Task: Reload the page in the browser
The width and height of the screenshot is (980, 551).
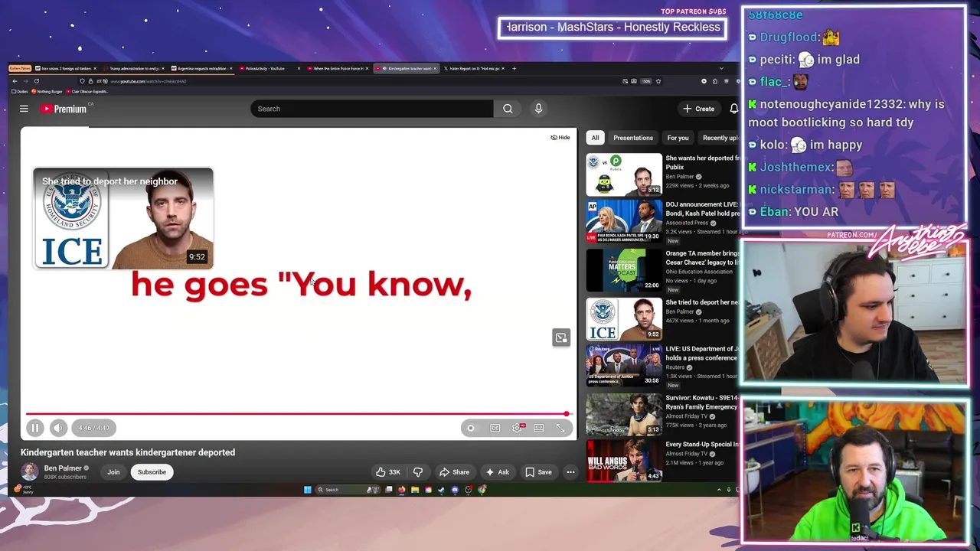Action: point(36,81)
